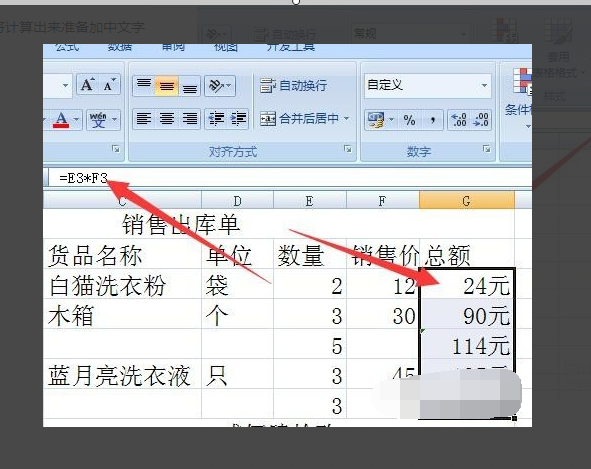Screen dimensions: 591x469
Task: Decrease the cell indent
Action: (216, 119)
